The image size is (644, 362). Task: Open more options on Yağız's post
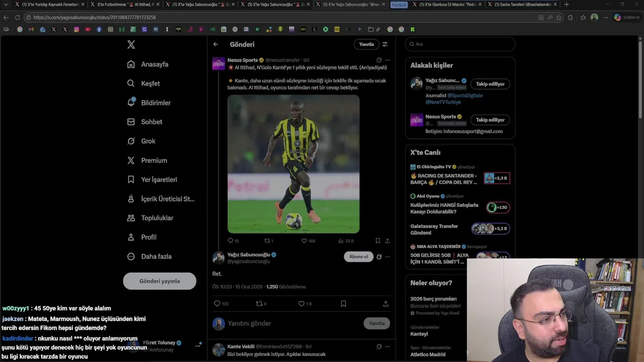point(387,256)
